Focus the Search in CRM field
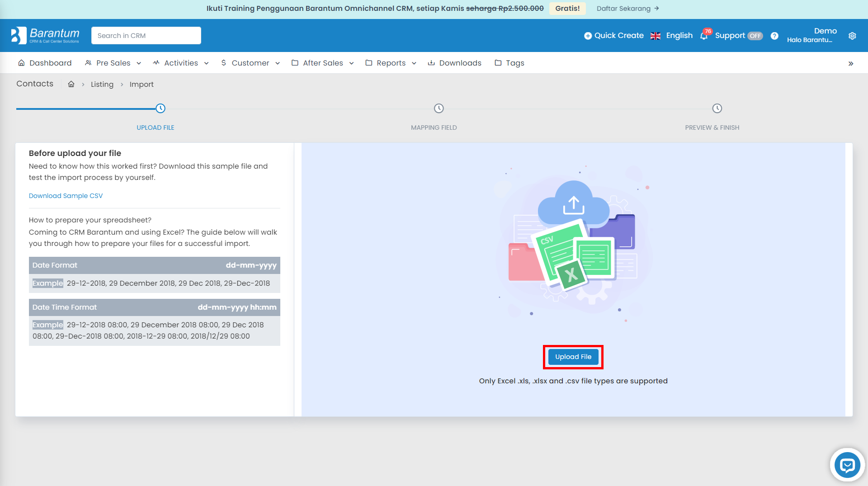This screenshot has height=486, width=868. [146, 35]
